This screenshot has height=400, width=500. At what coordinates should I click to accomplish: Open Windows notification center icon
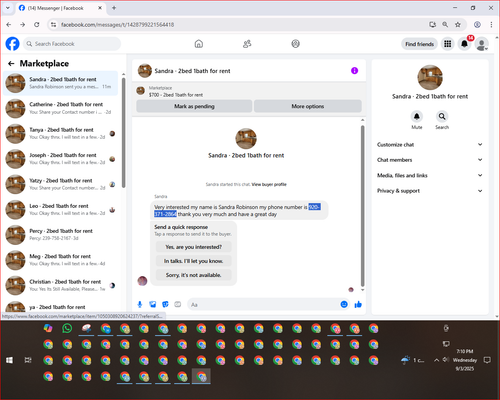[487, 360]
